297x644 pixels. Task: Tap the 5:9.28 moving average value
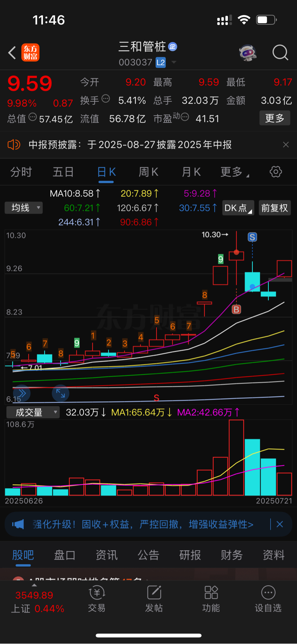(x=200, y=193)
